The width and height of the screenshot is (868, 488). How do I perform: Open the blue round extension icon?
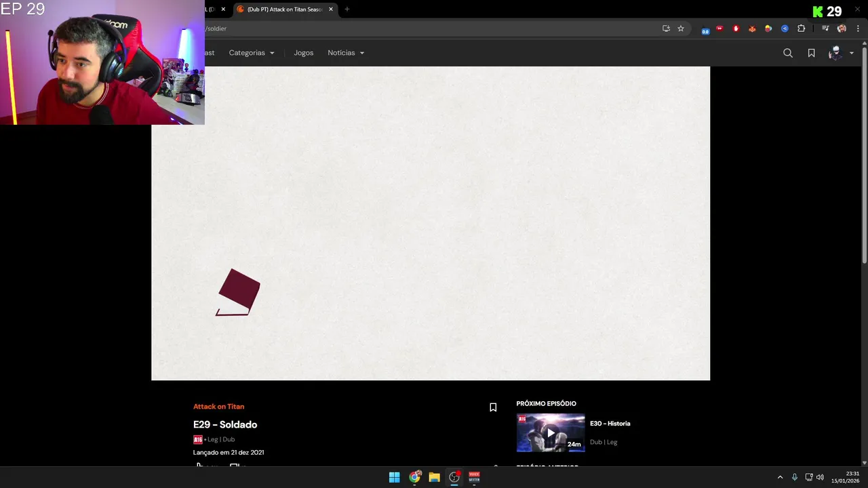[x=785, y=28]
